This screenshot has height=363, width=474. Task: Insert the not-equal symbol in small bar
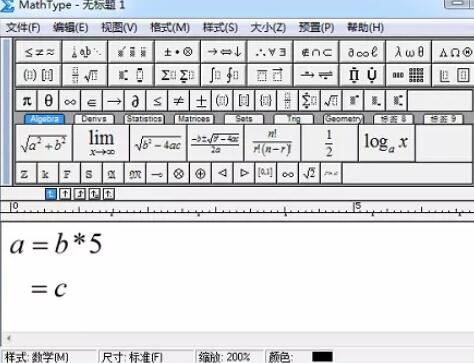[x=179, y=100]
